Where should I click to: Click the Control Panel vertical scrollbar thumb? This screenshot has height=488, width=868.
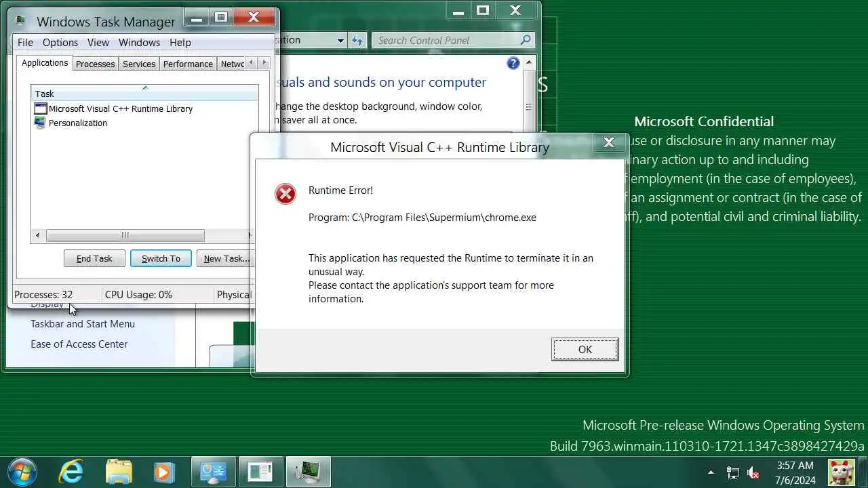(x=529, y=107)
